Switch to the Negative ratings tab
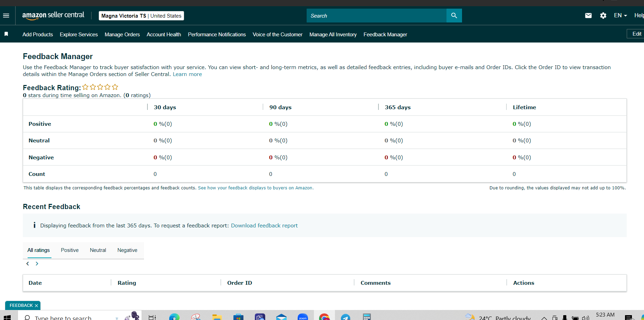 [x=127, y=250]
